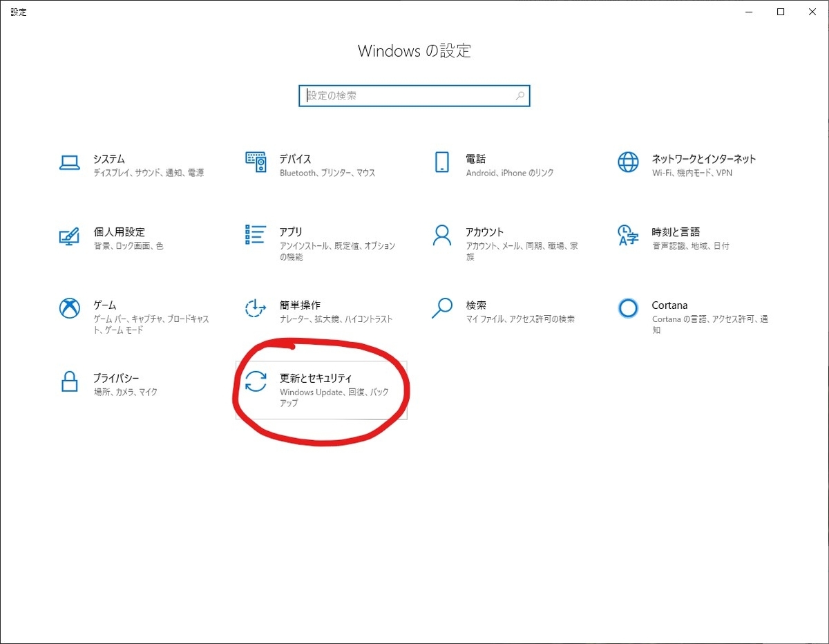Open the ネットワークとインターネット globe icon
Viewport: 829px width, 644px height.
coord(628,162)
